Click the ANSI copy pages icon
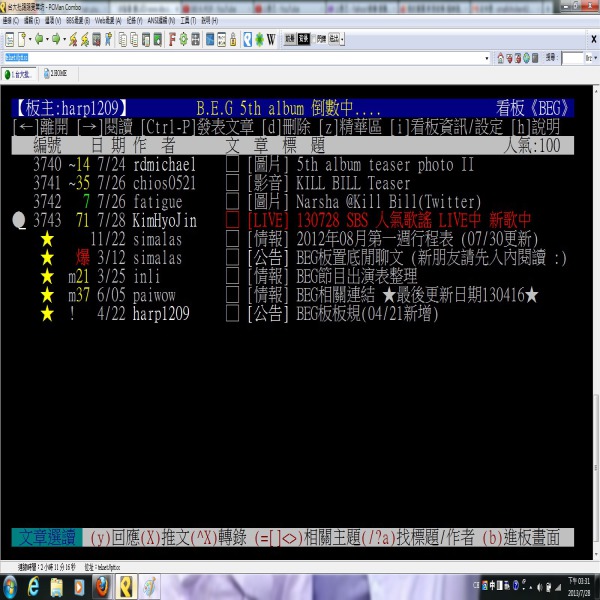The width and height of the screenshot is (600, 600). 134,39
